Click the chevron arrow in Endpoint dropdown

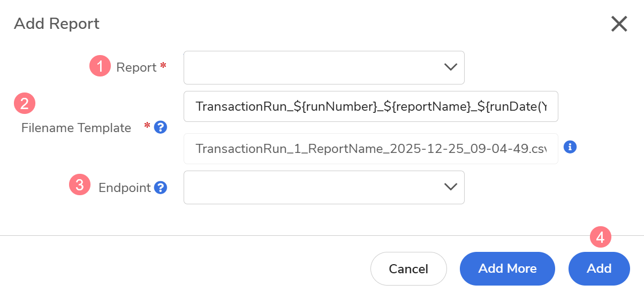(x=450, y=187)
